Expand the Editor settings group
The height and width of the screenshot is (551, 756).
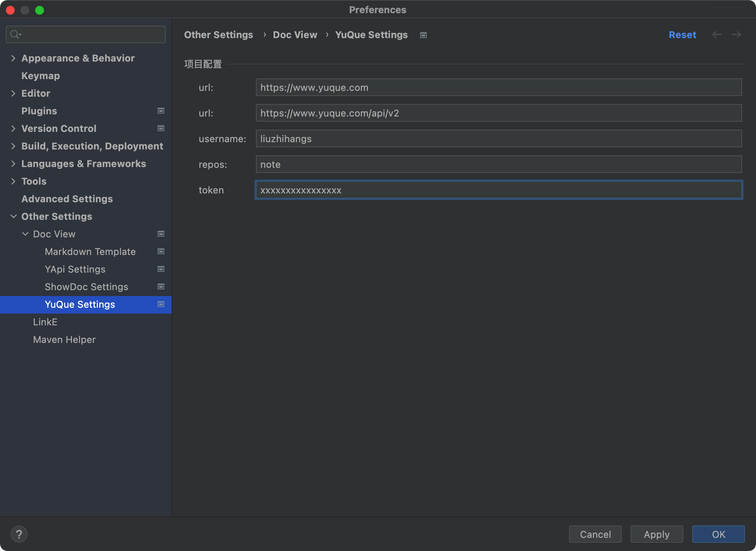click(x=13, y=93)
